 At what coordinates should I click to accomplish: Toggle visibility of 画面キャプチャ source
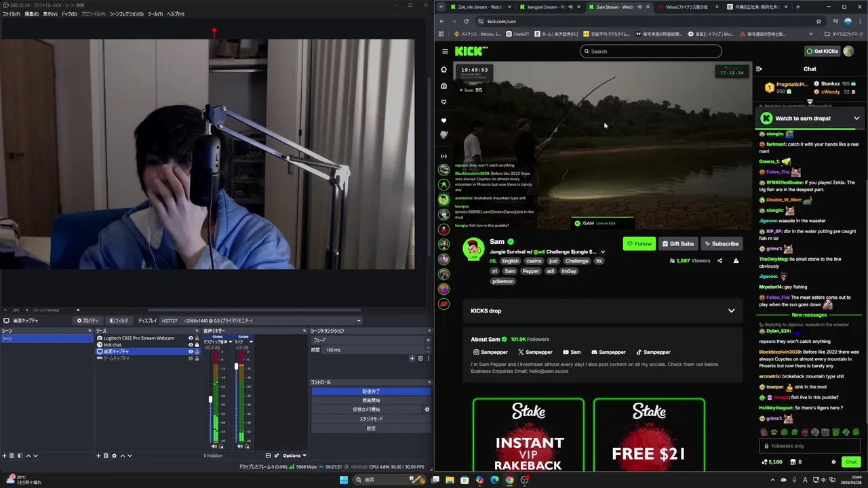tap(191, 351)
